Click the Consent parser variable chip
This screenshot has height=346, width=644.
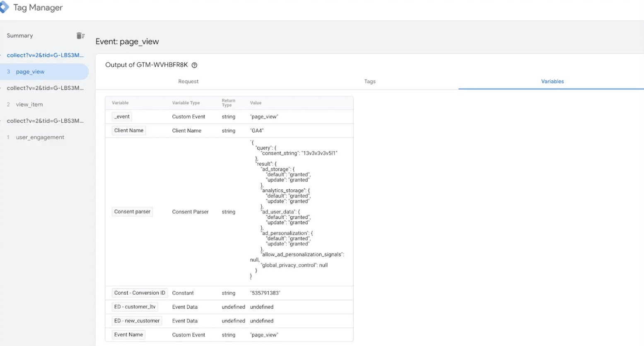pyautogui.click(x=132, y=212)
